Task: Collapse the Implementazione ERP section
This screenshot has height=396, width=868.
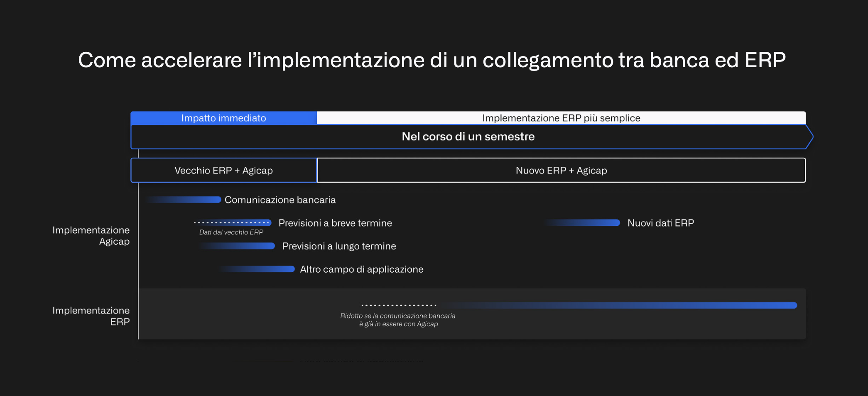Action: coord(91,315)
